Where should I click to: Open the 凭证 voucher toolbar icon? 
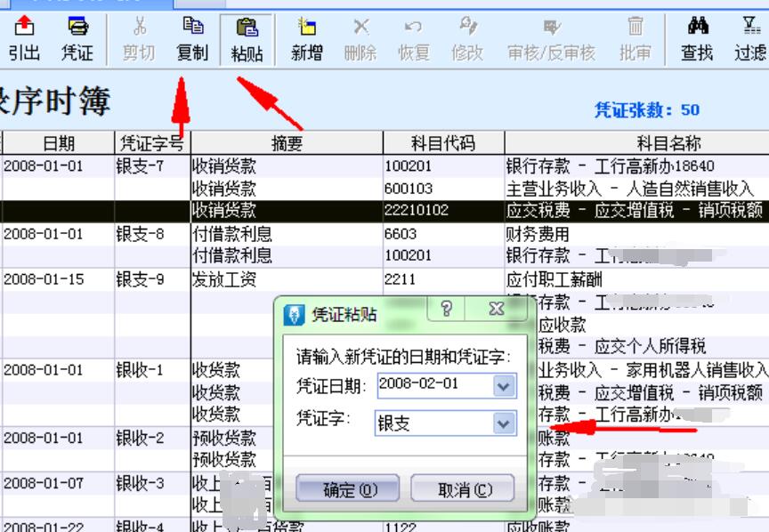click(77, 39)
